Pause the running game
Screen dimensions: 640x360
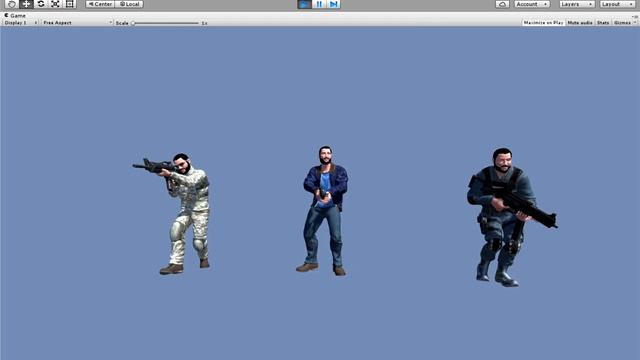tap(319, 4)
